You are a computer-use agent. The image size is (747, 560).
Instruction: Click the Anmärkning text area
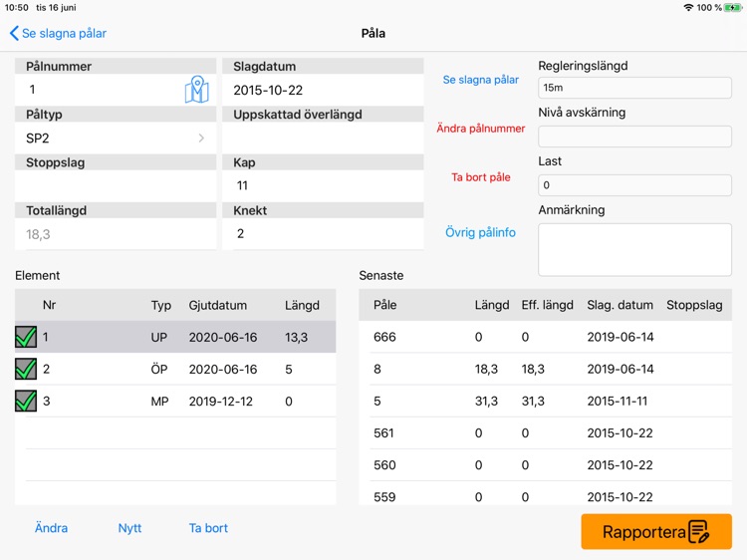point(634,250)
